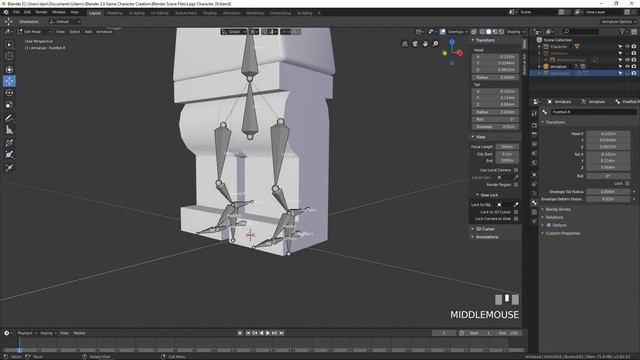Collapse the View panel in sidebar
640x360 pixels.
[480, 137]
